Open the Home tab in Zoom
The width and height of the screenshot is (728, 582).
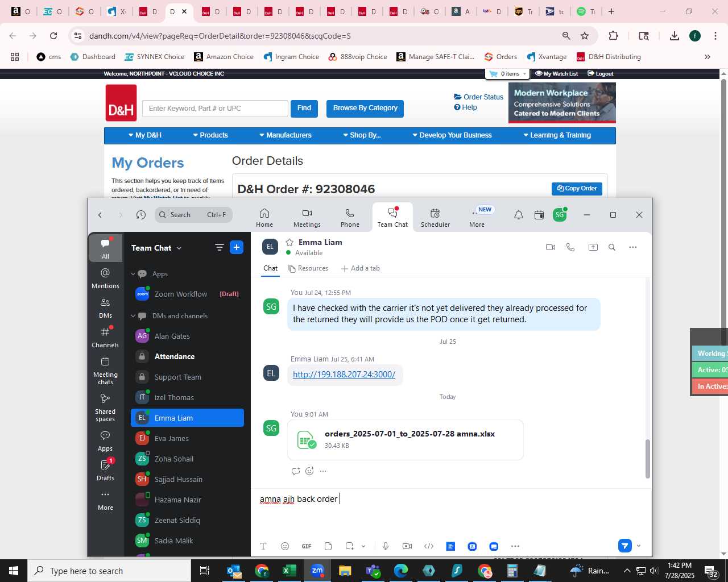coord(264,217)
